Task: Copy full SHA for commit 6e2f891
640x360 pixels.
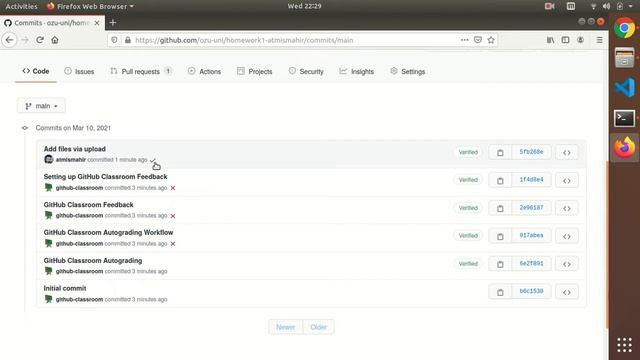Action: pos(500,264)
